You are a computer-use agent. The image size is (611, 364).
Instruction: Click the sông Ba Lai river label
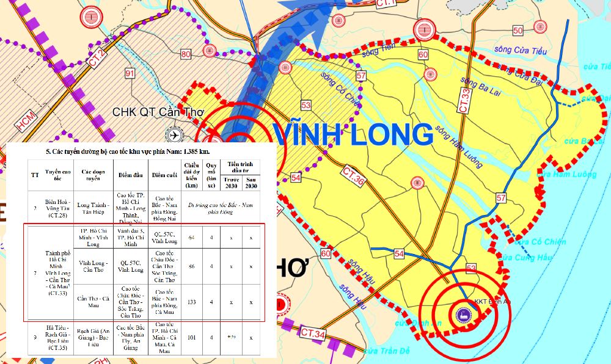pyautogui.click(x=480, y=86)
